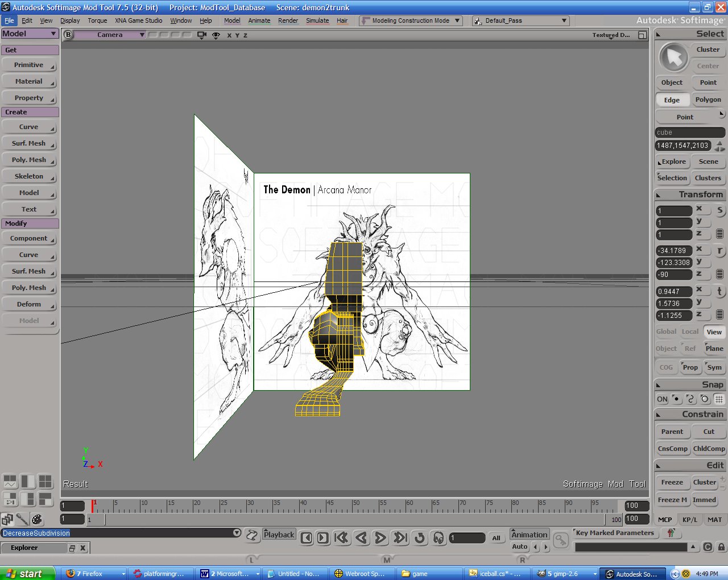Open the XNA Game Studio menu

pyautogui.click(x=138, y=20)
